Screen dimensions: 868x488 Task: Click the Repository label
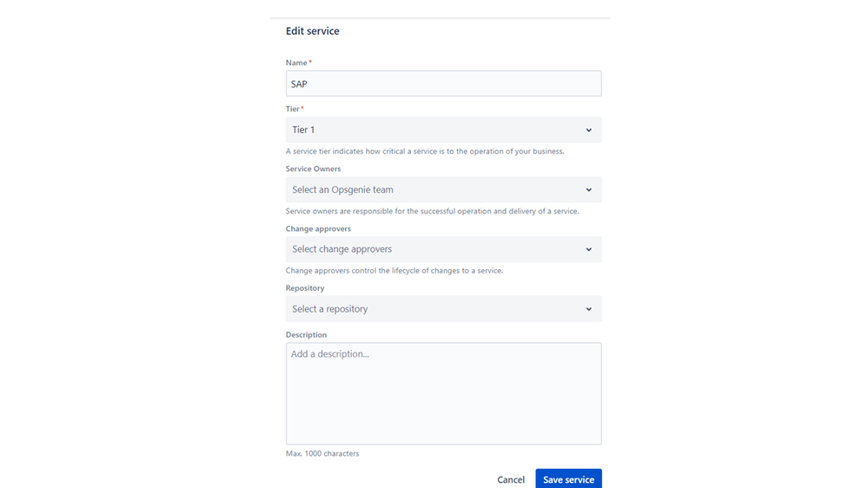coord(305,288)
